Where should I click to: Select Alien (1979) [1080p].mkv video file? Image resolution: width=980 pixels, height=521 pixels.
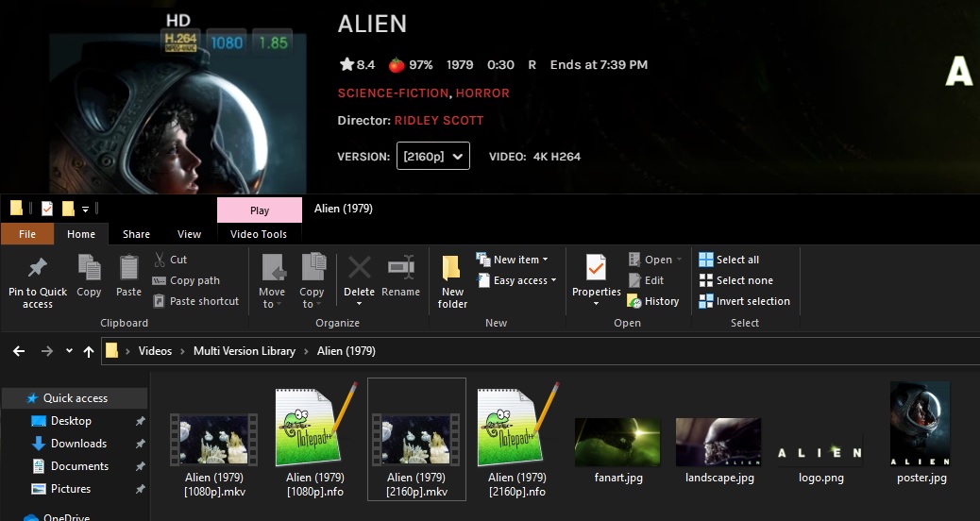214,454
